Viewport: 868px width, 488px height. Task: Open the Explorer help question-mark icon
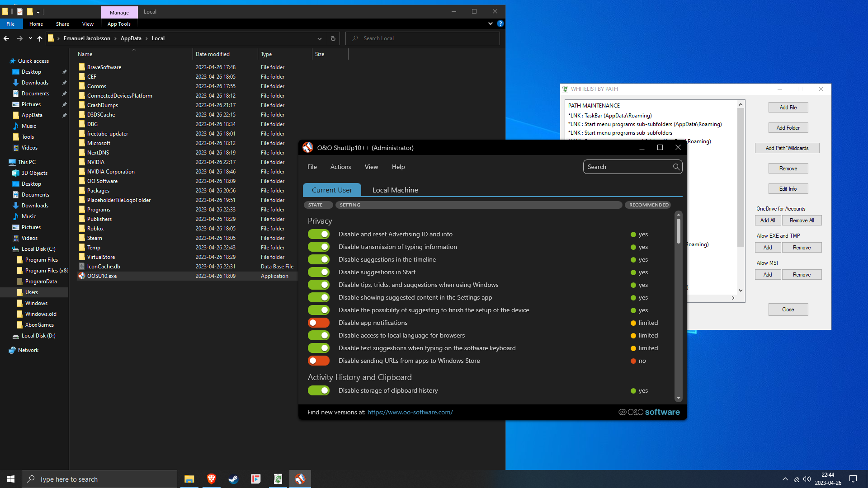500,23
